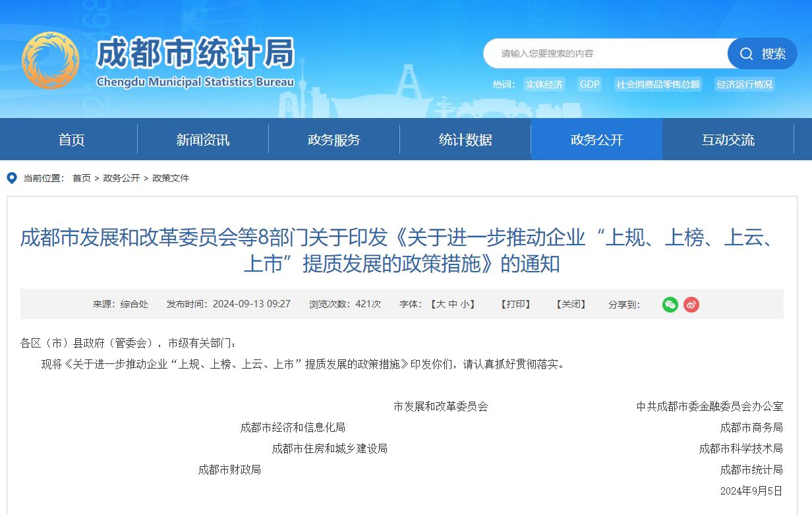Click body sentence beginning 现将《关于进一步推动企业
Viewport: 812px width, 515px height.
coord(304,365)
